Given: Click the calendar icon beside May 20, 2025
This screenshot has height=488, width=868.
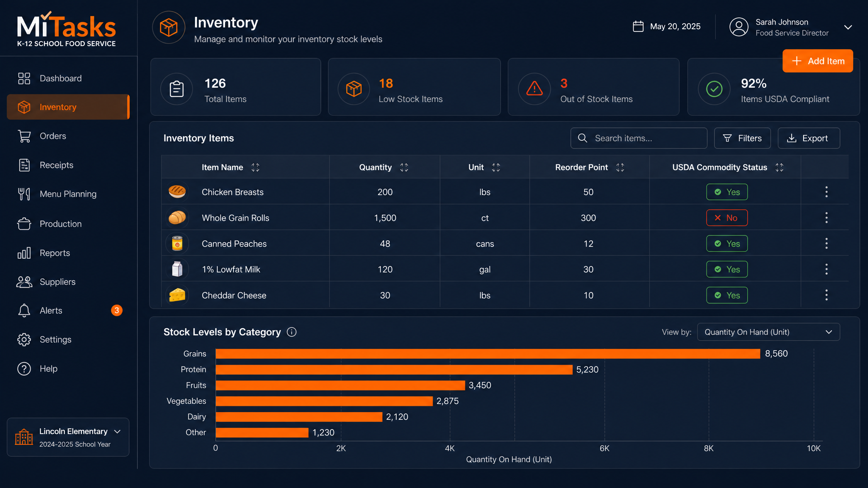Looking at the screenshot, I should point(638,26).
